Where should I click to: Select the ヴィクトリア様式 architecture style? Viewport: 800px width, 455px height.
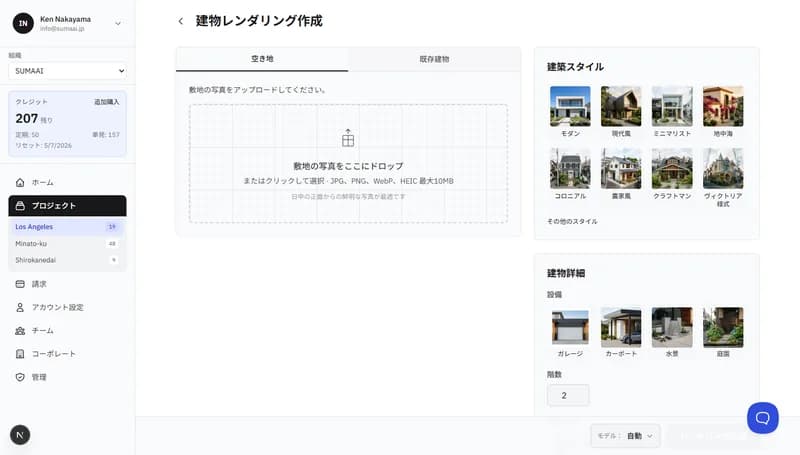(x=723, y=178)
